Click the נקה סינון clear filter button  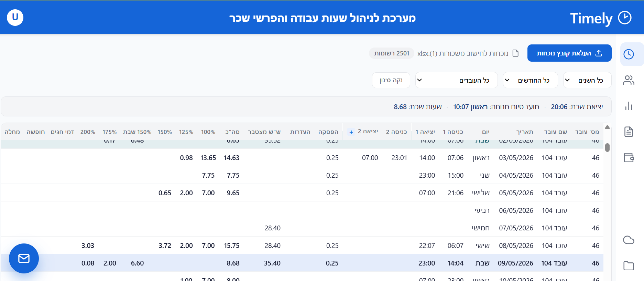pyautogui.click(x=391, y=80)
